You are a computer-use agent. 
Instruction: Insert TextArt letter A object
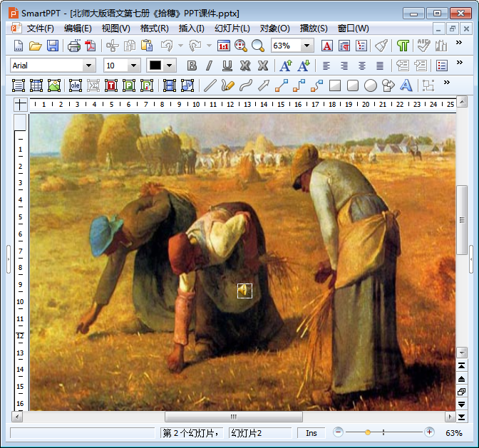point(406,85)
